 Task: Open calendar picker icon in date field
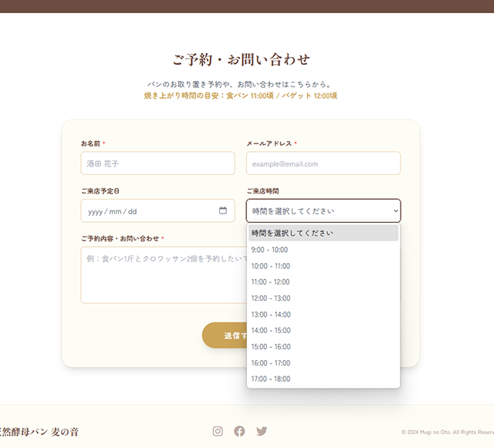(223, 211)
